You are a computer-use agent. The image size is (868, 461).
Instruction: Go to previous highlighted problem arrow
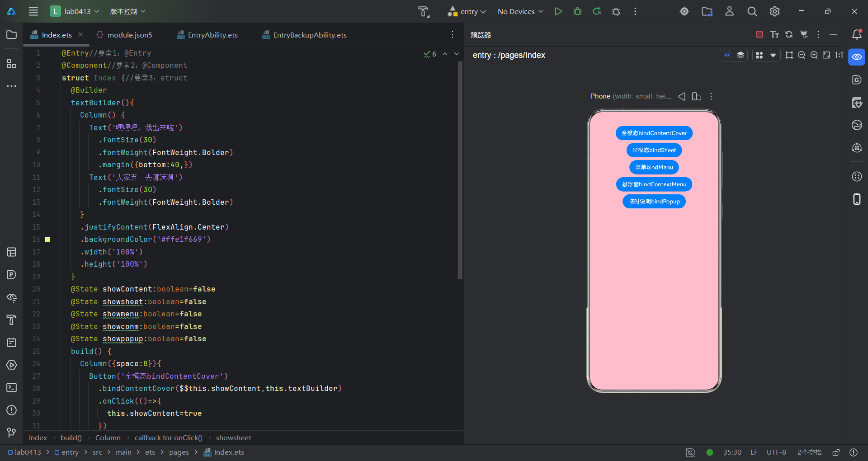coord(445,54)
